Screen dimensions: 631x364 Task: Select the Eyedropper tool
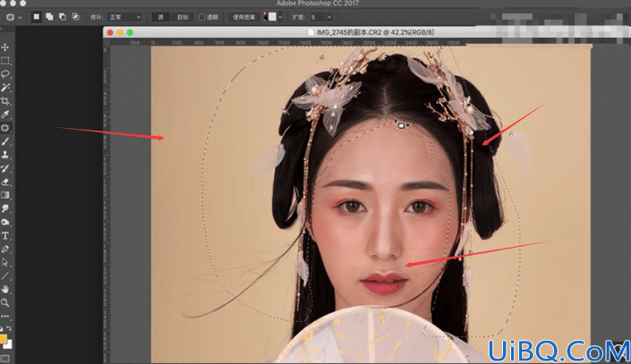[5, 114]
